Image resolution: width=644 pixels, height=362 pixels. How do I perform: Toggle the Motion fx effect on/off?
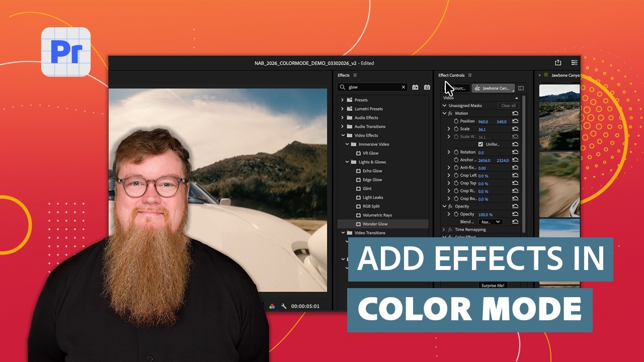[450, 114]
